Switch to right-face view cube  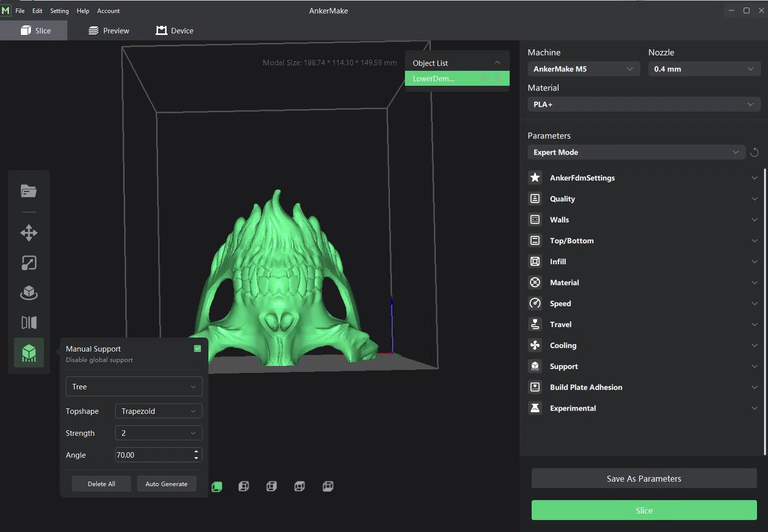pyautogui.click(x=272, y=486)
